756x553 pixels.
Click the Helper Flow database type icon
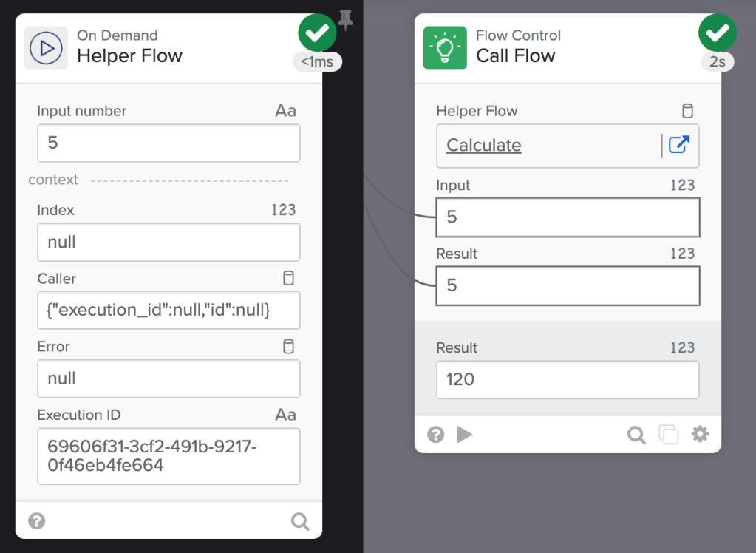tap(687, 112)
